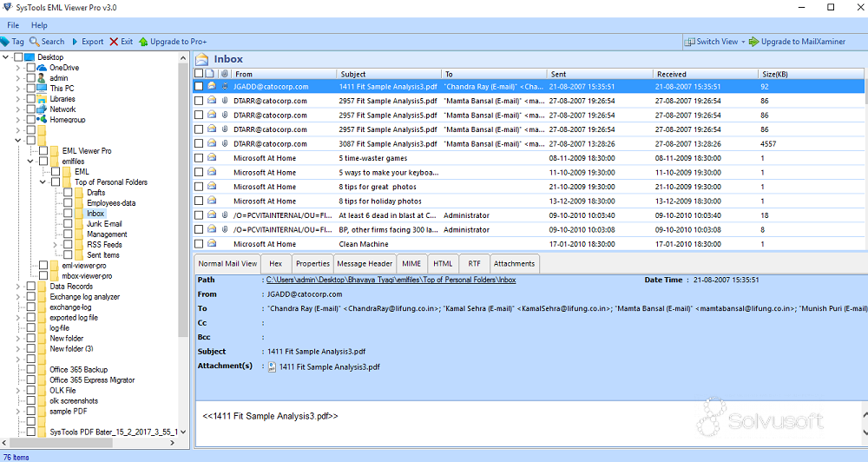868x462 pixels.
Task: Sort mail list by Received column
Action: [706, 74]
